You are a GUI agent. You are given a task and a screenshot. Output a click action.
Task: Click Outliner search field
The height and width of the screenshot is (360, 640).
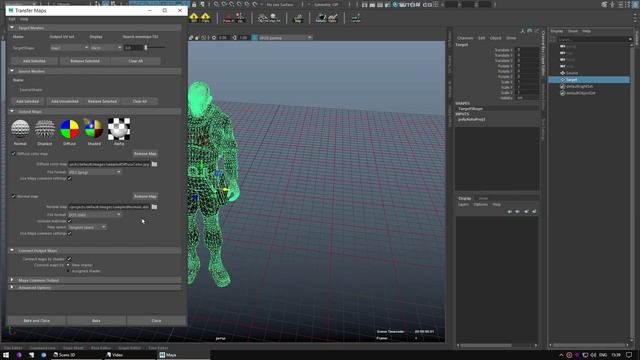click(x=593, y=39)
